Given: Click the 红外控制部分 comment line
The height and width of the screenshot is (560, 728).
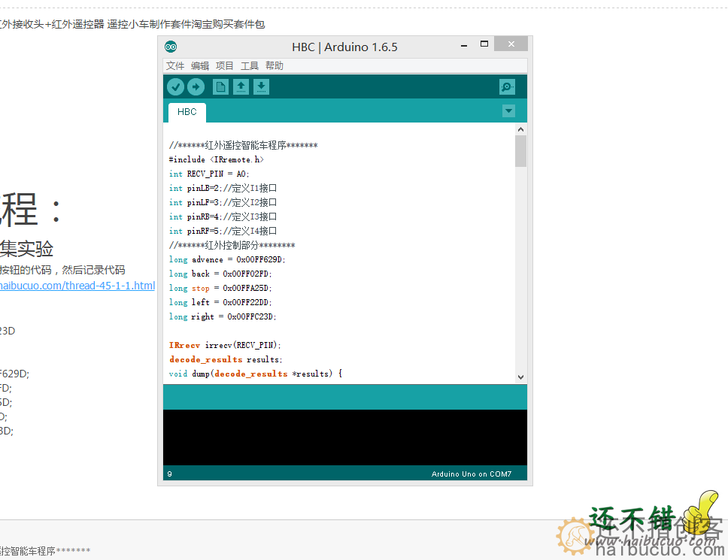Looking at the screenshot, I should [x=232, y=246].
